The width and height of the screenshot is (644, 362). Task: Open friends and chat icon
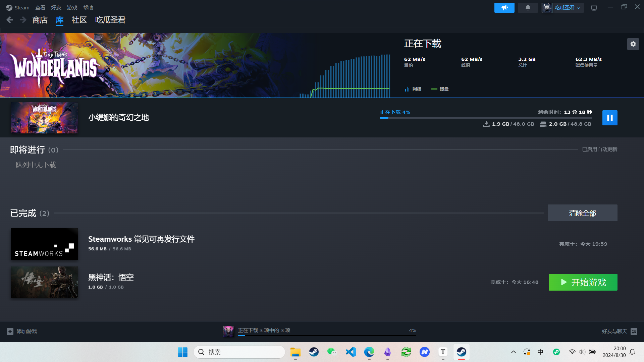[634, 331]
